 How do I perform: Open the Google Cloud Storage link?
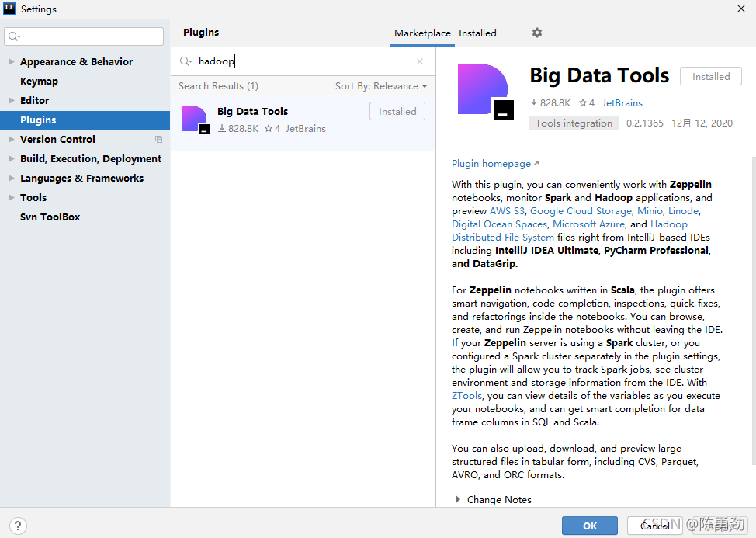coord(581,210)
